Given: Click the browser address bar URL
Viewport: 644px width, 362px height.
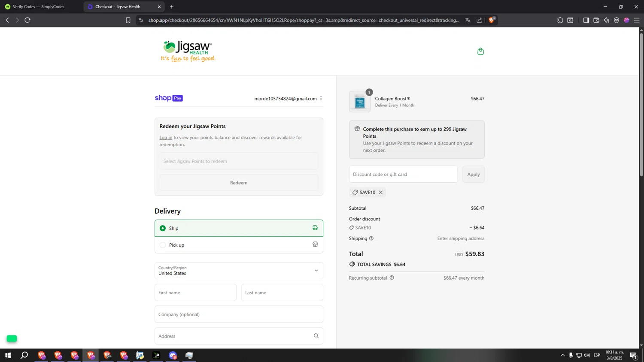Looking at the screenshot, I should point(304,20).
